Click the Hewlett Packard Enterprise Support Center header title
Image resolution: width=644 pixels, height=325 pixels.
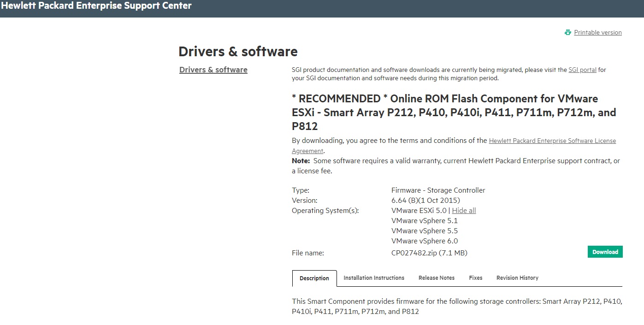click(96, 6)
